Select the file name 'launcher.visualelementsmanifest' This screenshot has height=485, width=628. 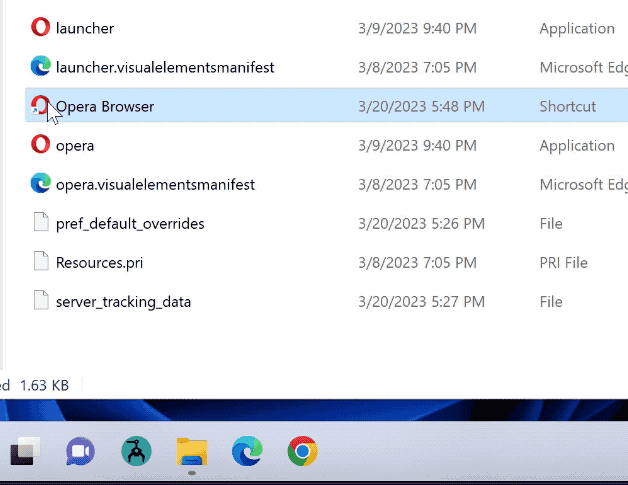coord(165,67)
